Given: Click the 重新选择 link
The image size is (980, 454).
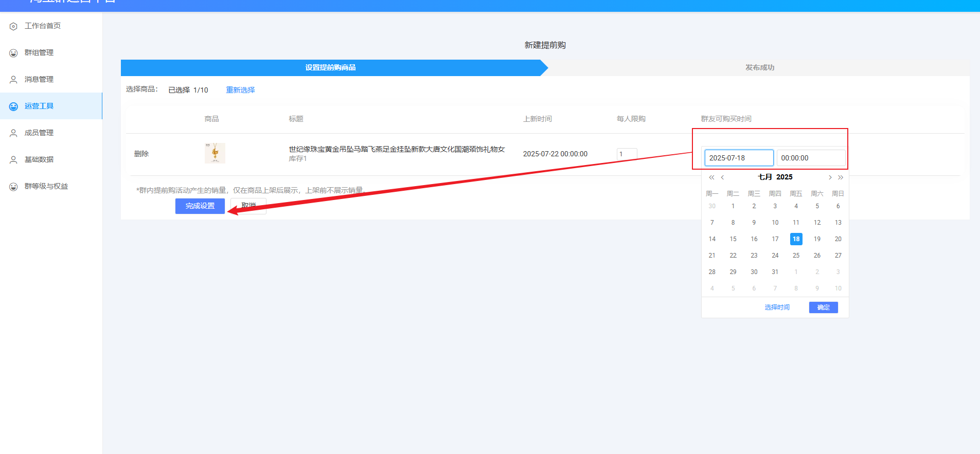Looking at the screenshot, I should 240,90.
